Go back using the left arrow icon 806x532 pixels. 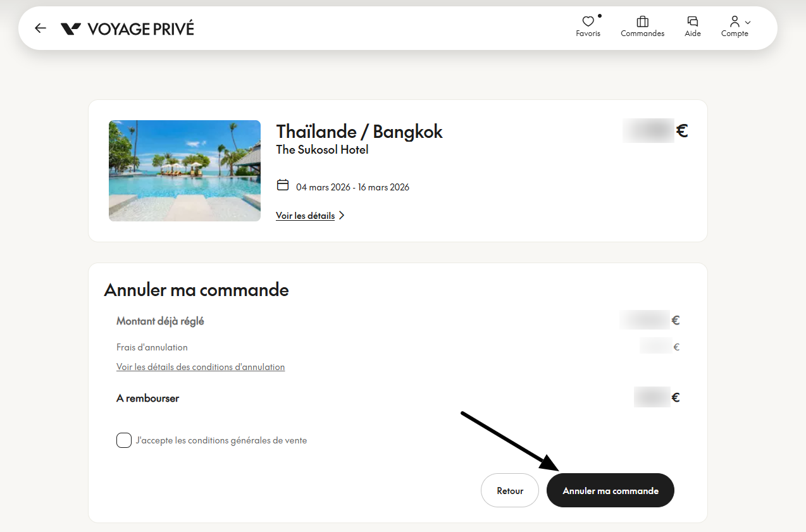coord(40,28)
